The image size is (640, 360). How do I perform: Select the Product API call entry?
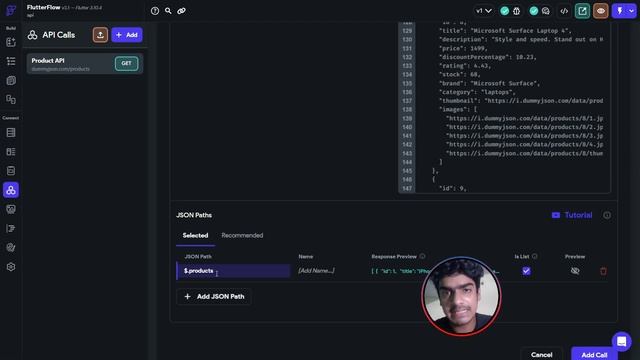click(84, 64)
